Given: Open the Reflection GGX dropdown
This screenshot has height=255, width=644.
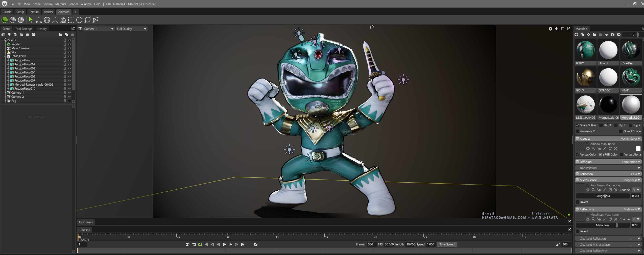Looking at the screenshot, I should click(x=635, y=174).
